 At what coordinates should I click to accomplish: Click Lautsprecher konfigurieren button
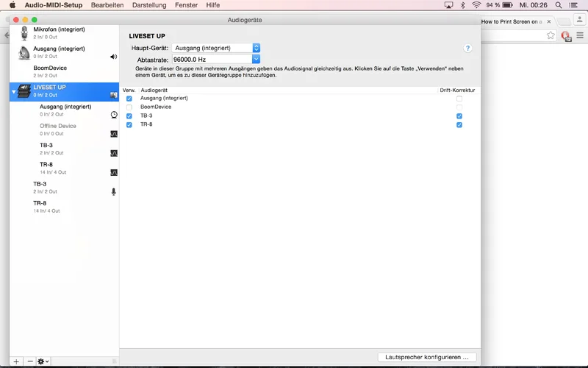[427, 357]
